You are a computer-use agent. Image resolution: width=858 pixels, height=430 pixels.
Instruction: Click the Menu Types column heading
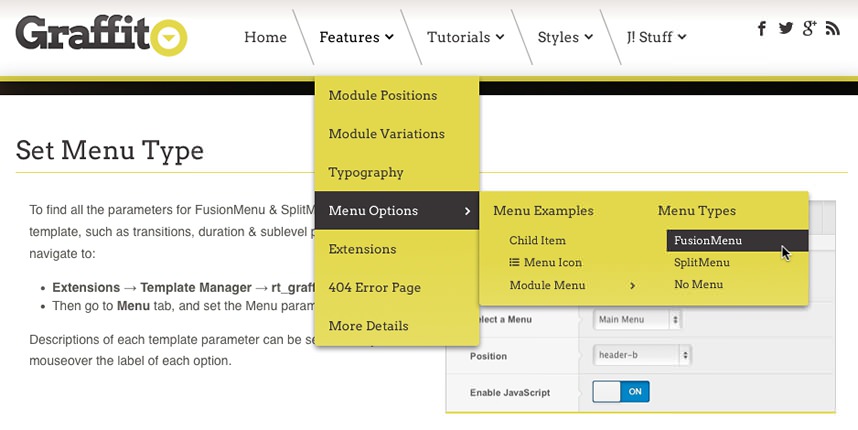tap(697, 211)
